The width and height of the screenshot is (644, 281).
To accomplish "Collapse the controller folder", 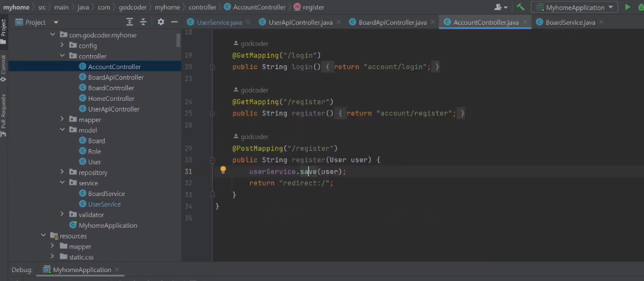I will pyautogui.click(x=62, y=56).
